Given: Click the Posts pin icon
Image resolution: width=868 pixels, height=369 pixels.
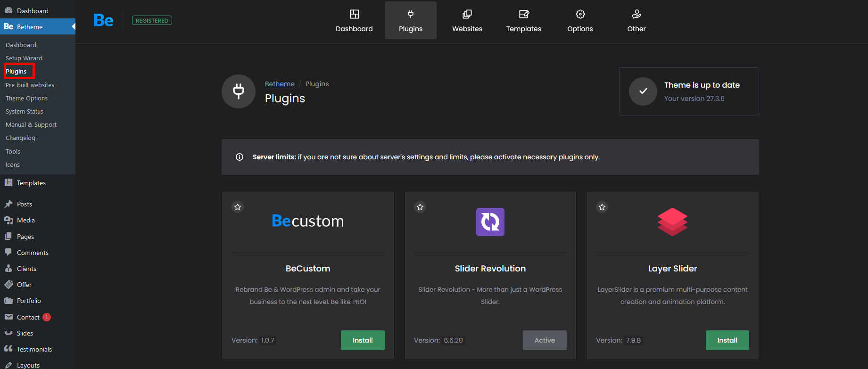Looking at the screenshot, I should pos(8,204).
